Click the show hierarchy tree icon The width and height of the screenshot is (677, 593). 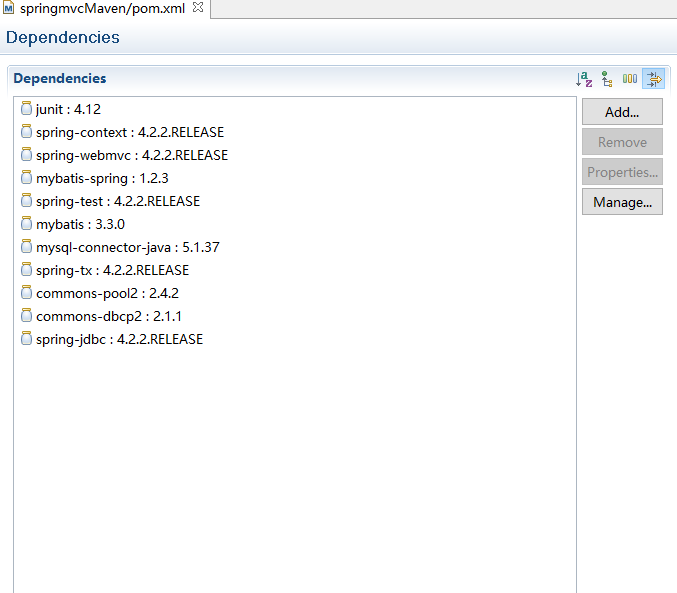coord(607,79)
